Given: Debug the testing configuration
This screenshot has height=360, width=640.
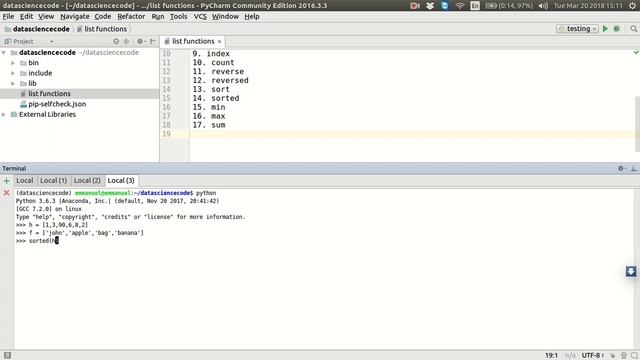Looking at the screenshot, I should tap(617, 29).
